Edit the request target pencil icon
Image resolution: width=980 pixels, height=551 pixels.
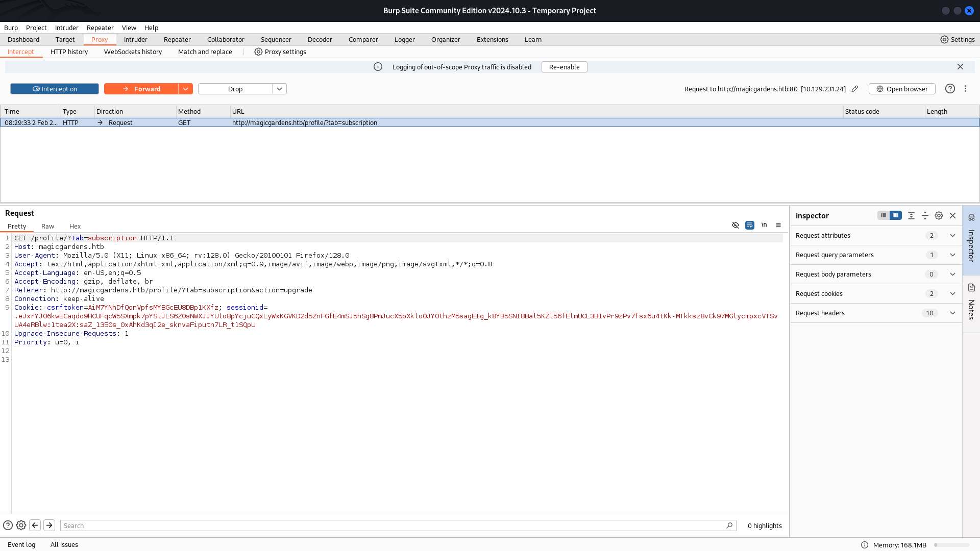coord(855,89)
